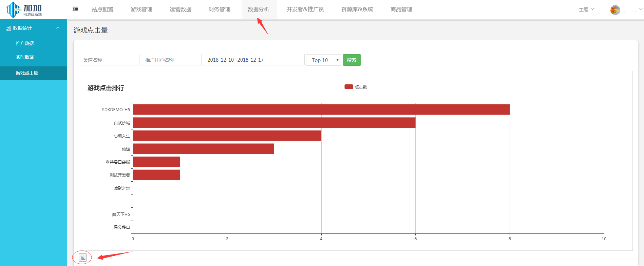Viewport: 644px width, 266px height.
Task: Switch to the 游戏管理 menu
Action: (141, 9)
